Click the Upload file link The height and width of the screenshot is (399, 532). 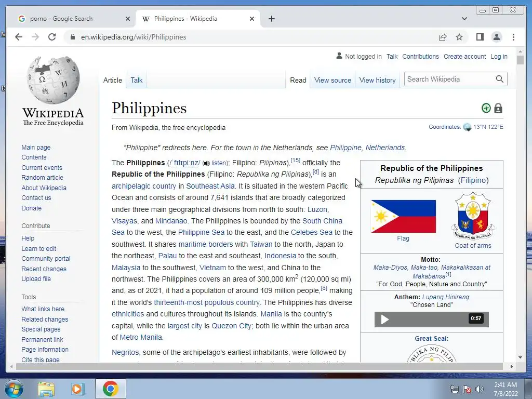tap(36, 278)
